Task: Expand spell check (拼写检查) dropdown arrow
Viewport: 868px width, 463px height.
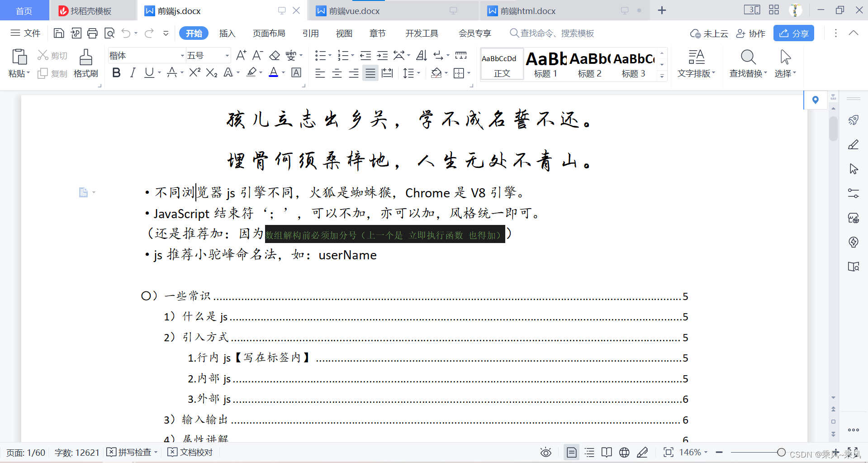Action: click(156, 452)
